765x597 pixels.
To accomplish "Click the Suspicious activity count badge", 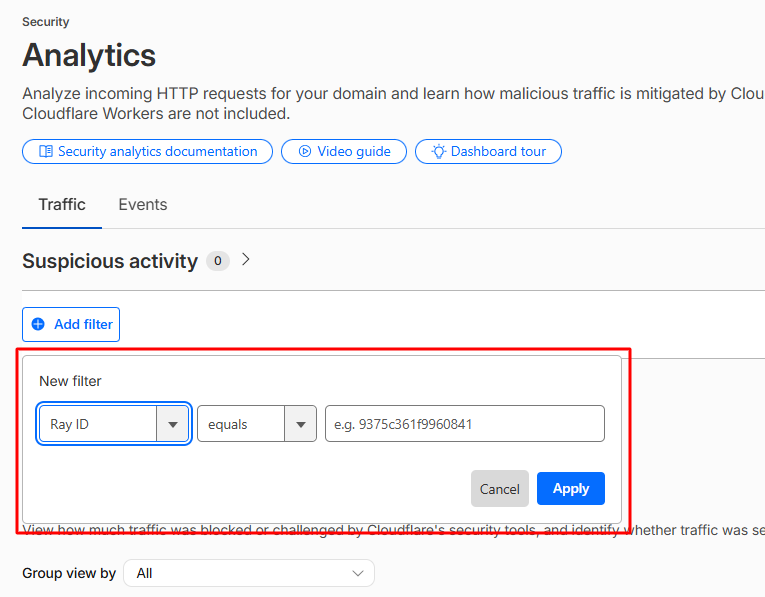I will click(x=218, y=261).
